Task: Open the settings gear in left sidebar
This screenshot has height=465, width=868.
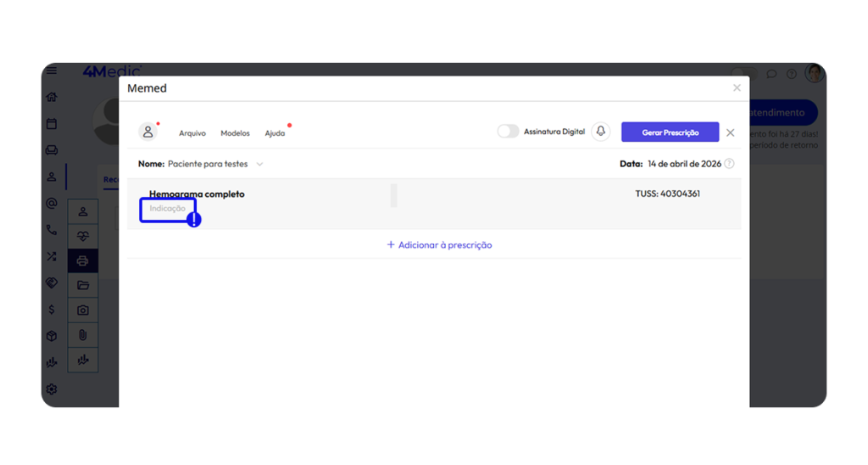Action: (x=52, y=389)
